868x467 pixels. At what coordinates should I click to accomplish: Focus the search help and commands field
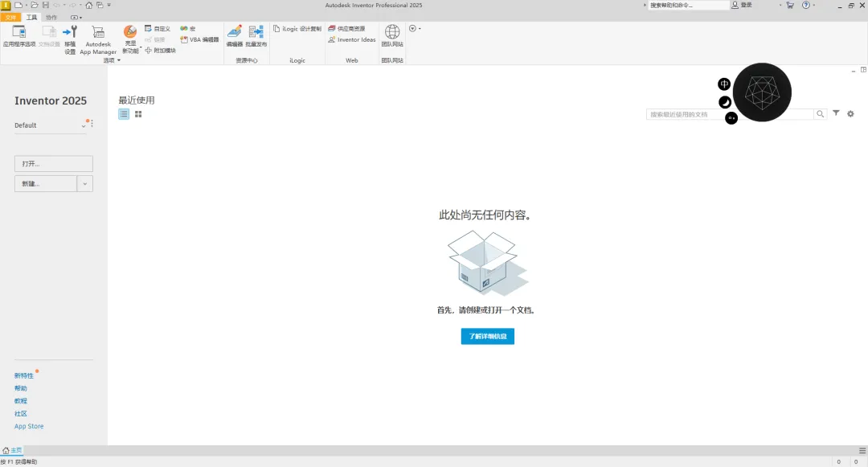688,5
